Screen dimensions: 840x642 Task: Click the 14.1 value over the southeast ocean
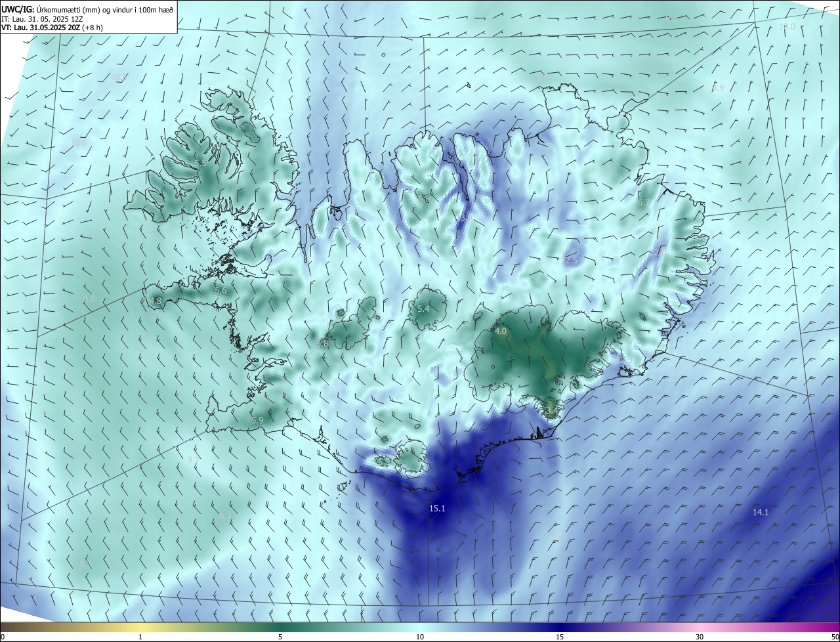pyautogui.click(x=761, y=512)
